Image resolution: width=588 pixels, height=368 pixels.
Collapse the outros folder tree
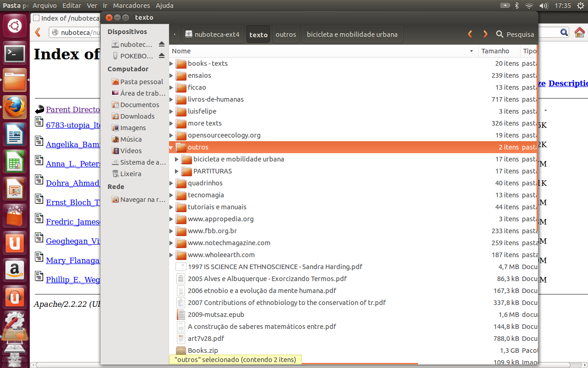tap(171, 148)
